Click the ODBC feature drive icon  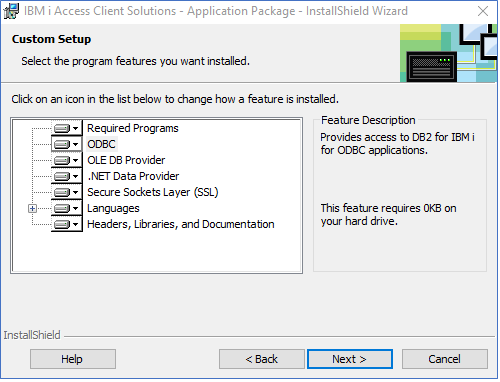click(x=62, y=144)
